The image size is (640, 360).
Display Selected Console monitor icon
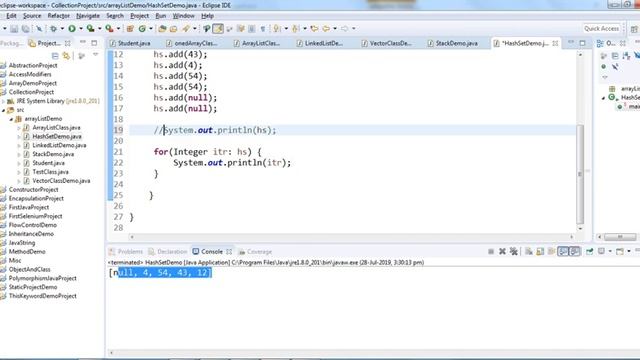coord(601,251)
